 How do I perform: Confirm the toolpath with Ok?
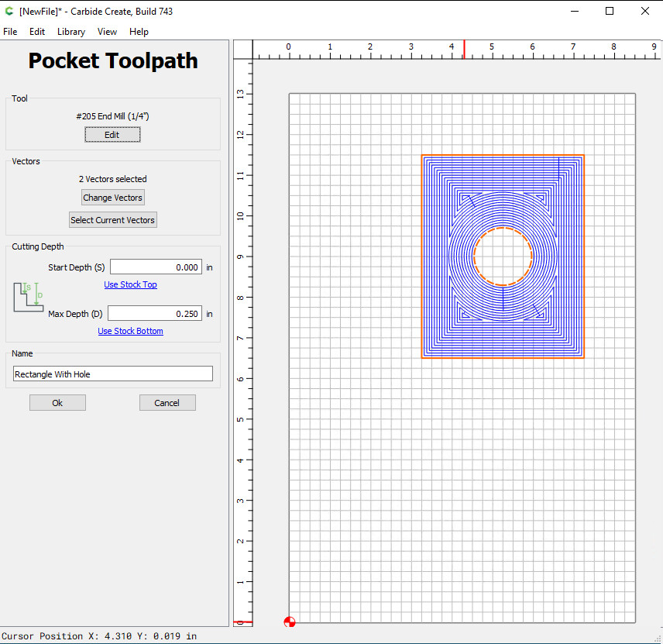click(57, 403)
